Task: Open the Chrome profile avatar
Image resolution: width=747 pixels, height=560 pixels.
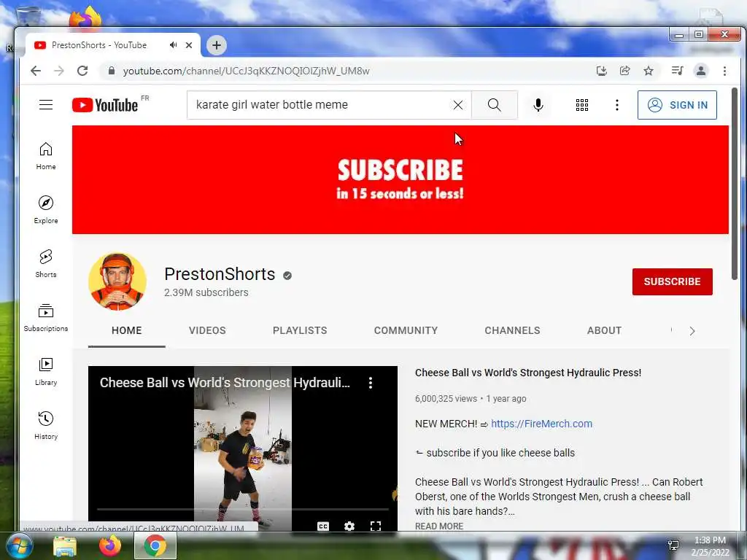Action: (x=701, y=71)
